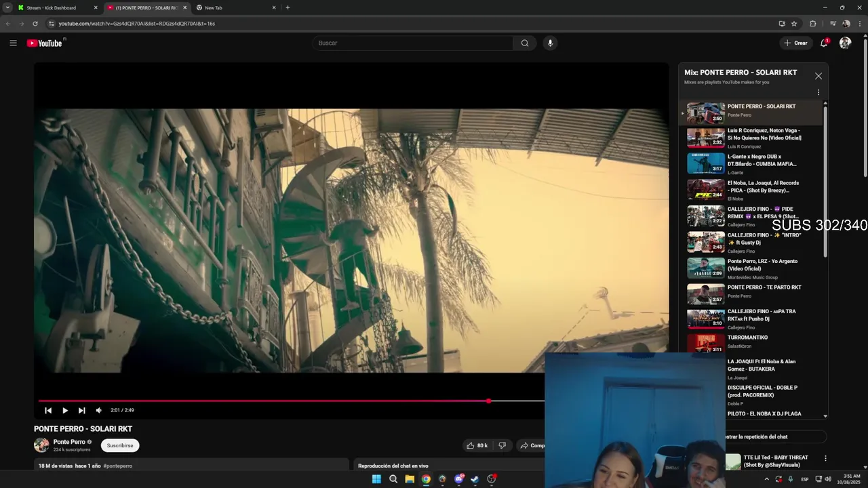Open YouTube notifications bell
This screenshot has width=868, height=488.
coord(824,43)
